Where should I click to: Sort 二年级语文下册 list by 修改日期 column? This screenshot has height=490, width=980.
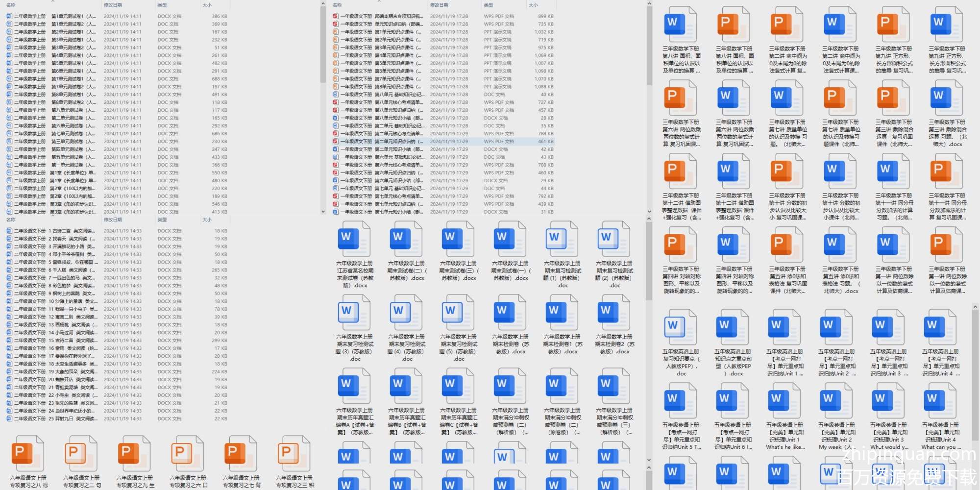113,220
